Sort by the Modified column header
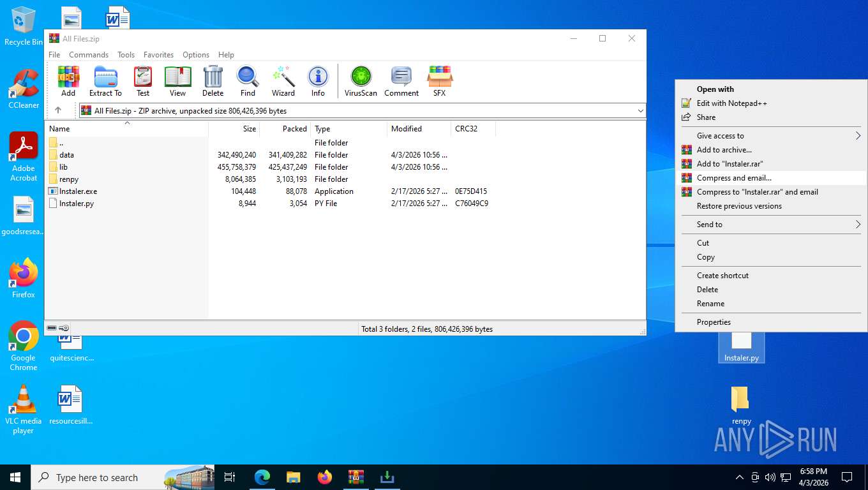 419,128
